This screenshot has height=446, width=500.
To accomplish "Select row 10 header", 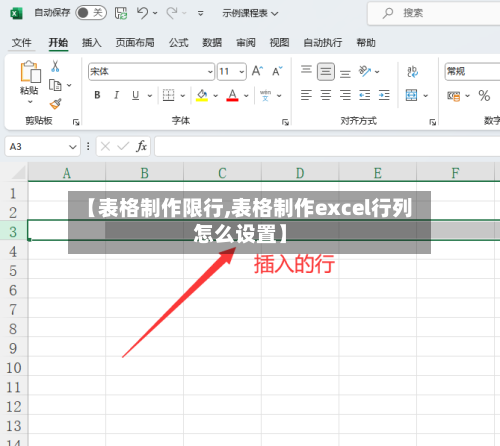I will coord(13,367).
